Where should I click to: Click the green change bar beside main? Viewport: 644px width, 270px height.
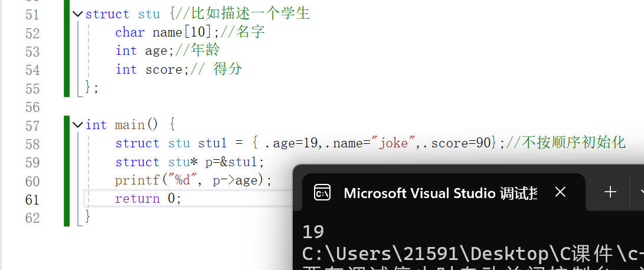[67, 171]
